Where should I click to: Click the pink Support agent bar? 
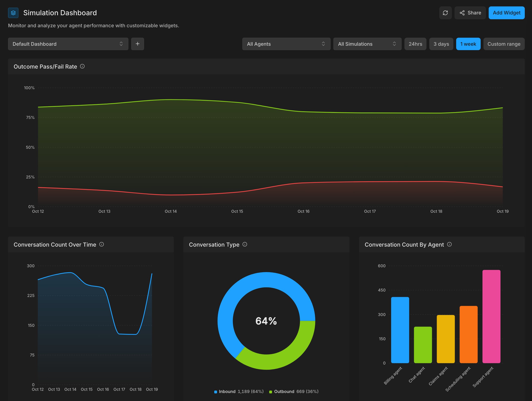[491, 316]
